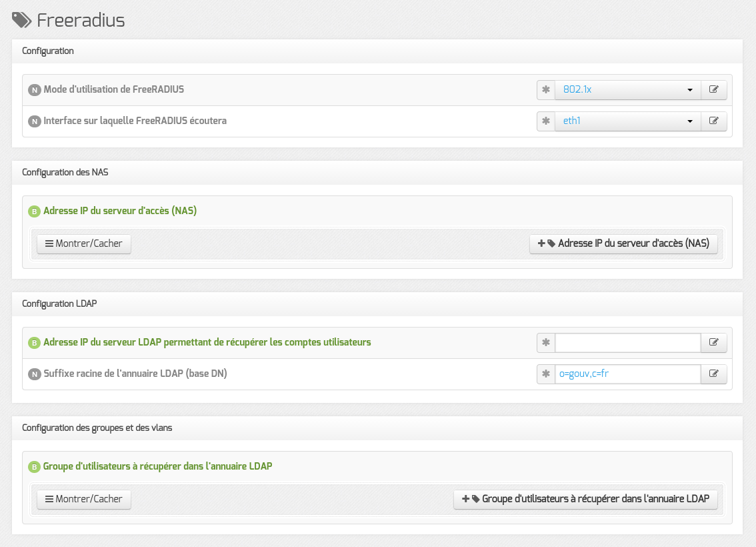The image size is (756, 547).
Task: Click the Mode d'utilisation de FreeRADIUS label
Action: [114, 89]
